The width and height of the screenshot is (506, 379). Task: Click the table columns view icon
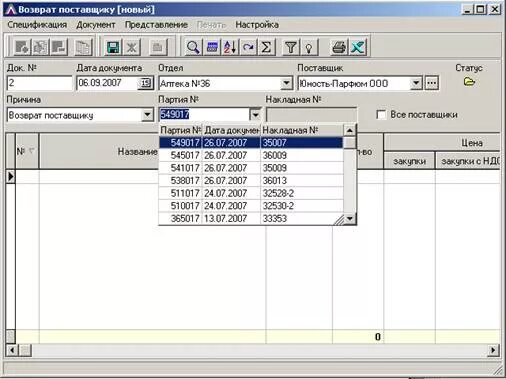tap(212, 47)
